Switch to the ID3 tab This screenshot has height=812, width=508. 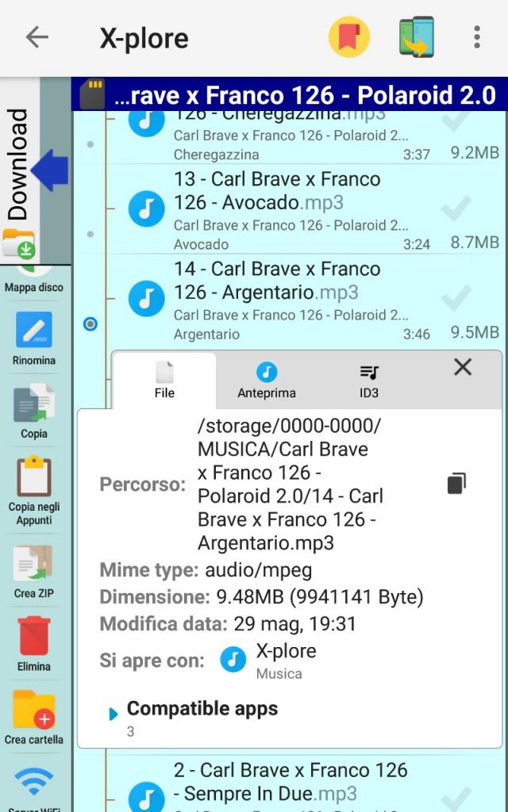click(x=369, y=380)
